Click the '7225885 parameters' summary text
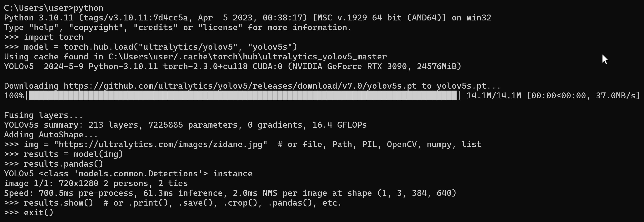 (193, 125)
